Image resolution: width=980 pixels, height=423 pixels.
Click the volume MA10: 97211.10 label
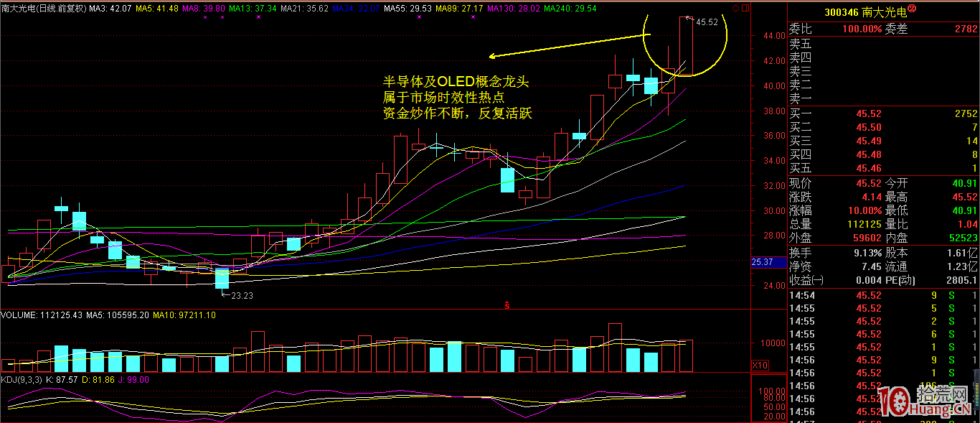185,315
